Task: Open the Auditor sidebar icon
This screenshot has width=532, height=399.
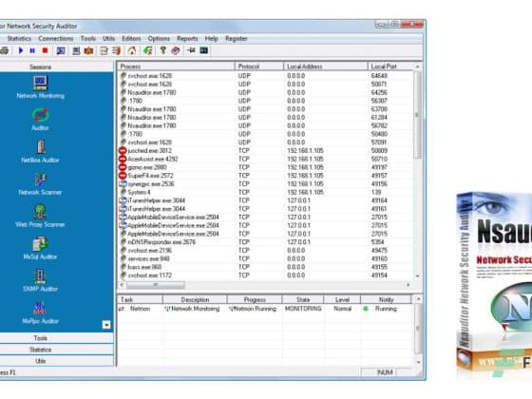Action: [40, 115]
